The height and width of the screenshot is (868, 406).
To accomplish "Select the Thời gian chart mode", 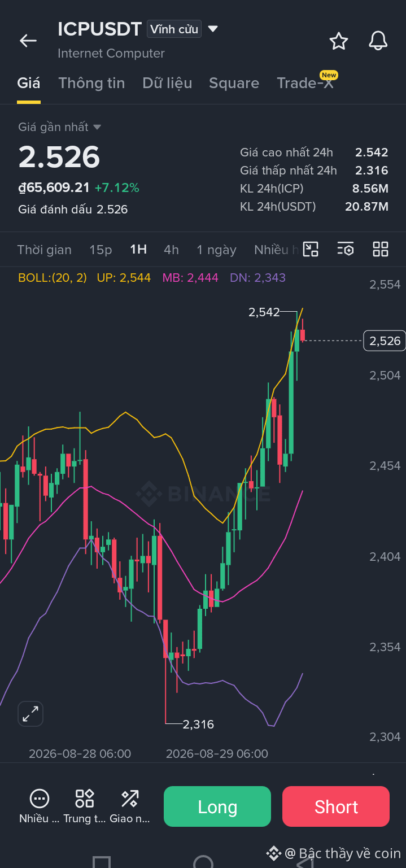I will pyautogui.click(x=44, y=250).
